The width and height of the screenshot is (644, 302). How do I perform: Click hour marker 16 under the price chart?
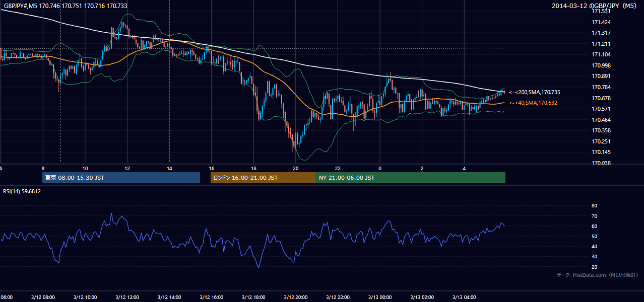212,168
